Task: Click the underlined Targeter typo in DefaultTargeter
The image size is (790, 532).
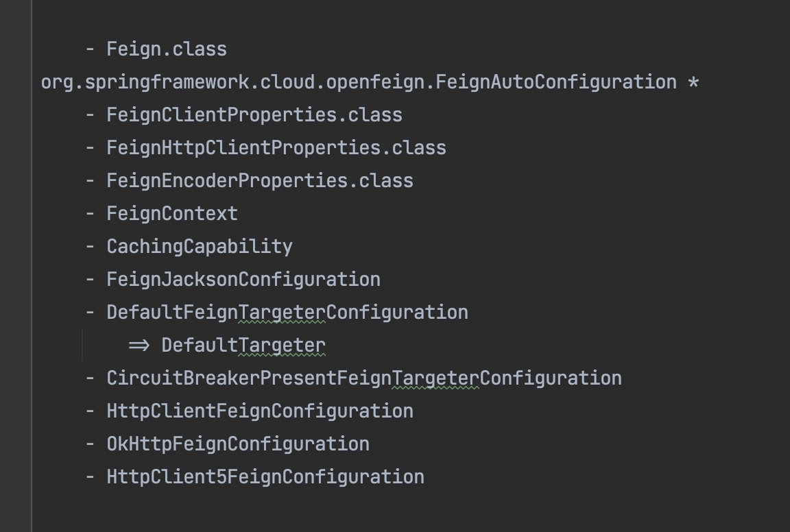Action: [x=281, y=346]
